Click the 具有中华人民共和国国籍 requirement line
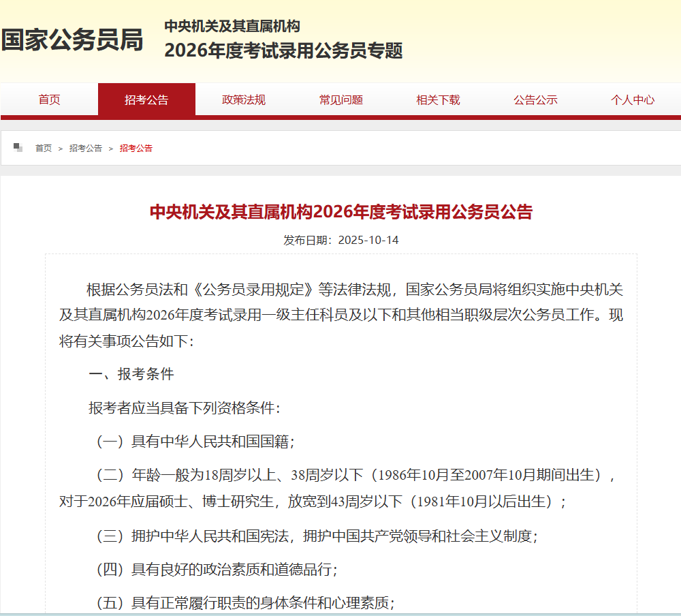The image size is (681, 616). click(194, 442)
